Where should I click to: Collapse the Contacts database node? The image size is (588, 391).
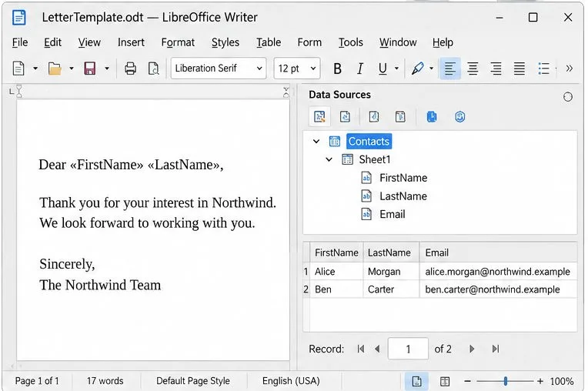coord(316,142)
